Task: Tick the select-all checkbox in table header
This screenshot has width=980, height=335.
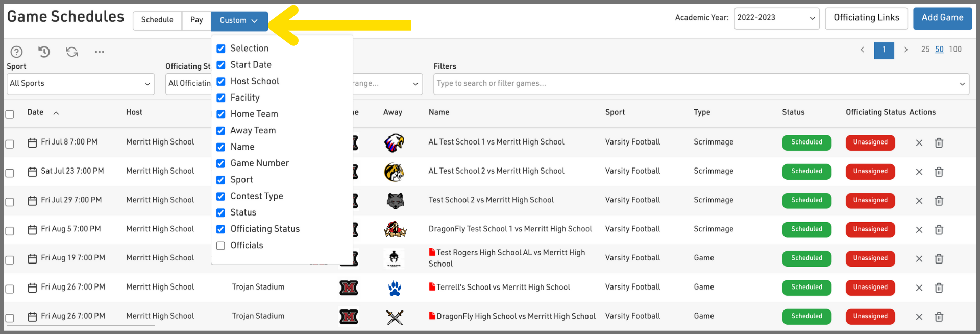Action: (10, 114)
